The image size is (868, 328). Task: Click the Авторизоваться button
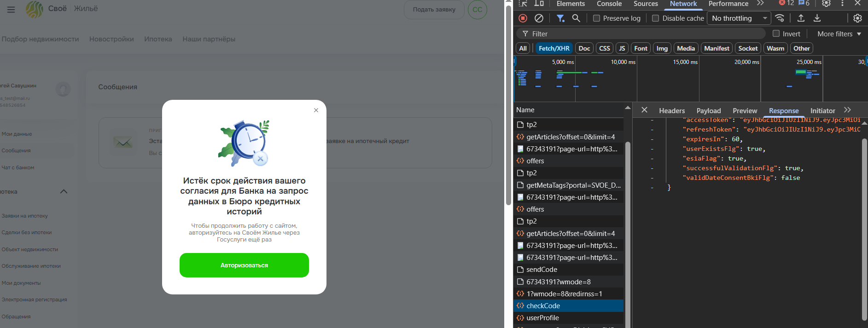coord(244,265)
